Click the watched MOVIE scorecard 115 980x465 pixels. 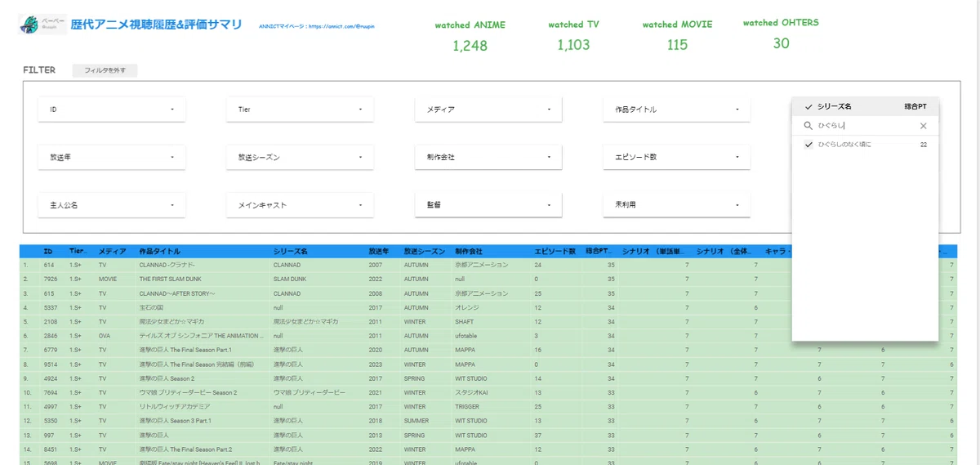[677, 36]
